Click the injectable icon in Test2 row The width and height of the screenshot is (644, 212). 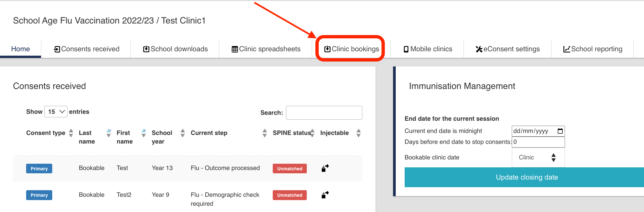(x=325, y=195)
